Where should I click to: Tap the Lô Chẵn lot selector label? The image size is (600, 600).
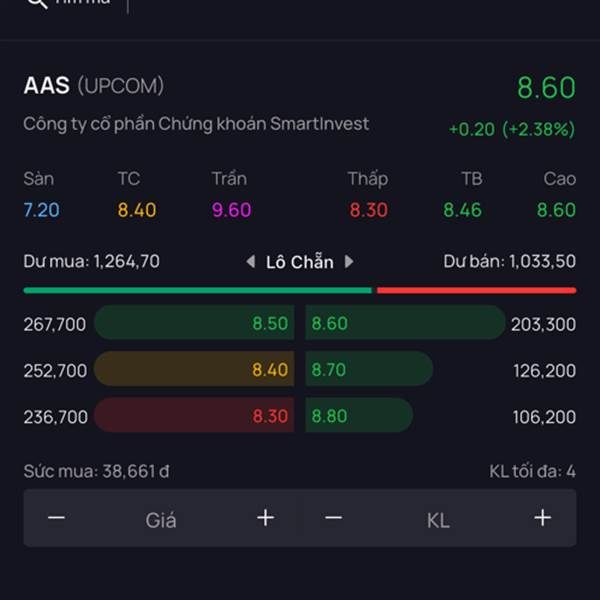pos(299,262)
